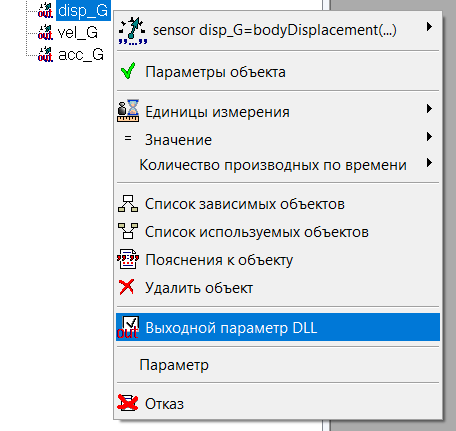
Task: Expand the sensor disp_G submenu arrow
Action: click(x=429, y=27)
